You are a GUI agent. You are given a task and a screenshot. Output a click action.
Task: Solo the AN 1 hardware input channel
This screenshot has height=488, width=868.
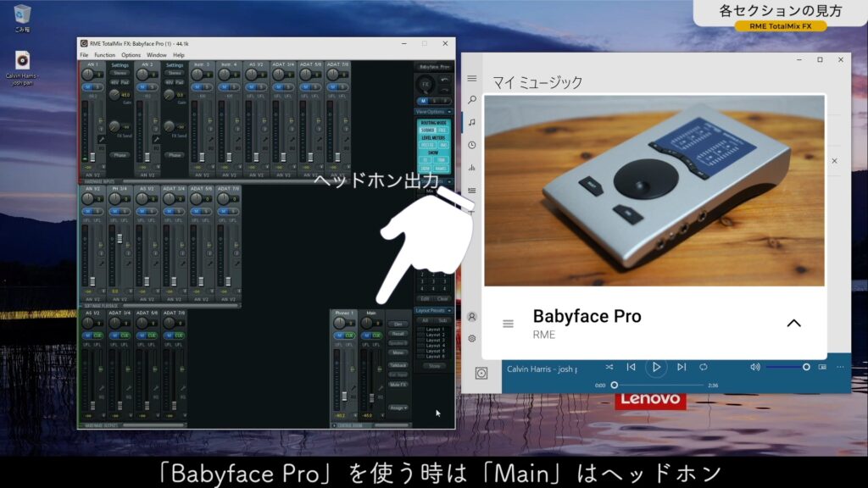coord(97,87)
